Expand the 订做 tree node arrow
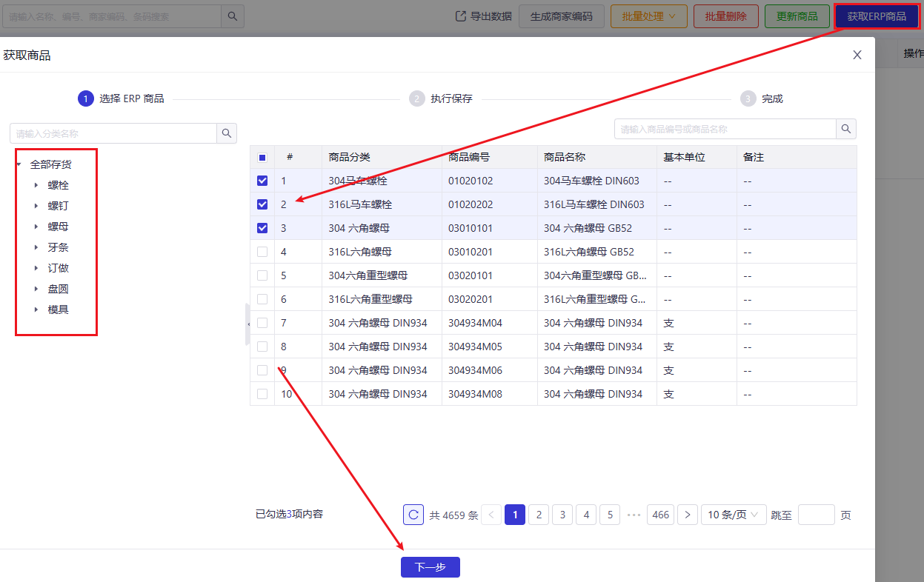This screenshot has height=582, width=924. click(36, 268)
